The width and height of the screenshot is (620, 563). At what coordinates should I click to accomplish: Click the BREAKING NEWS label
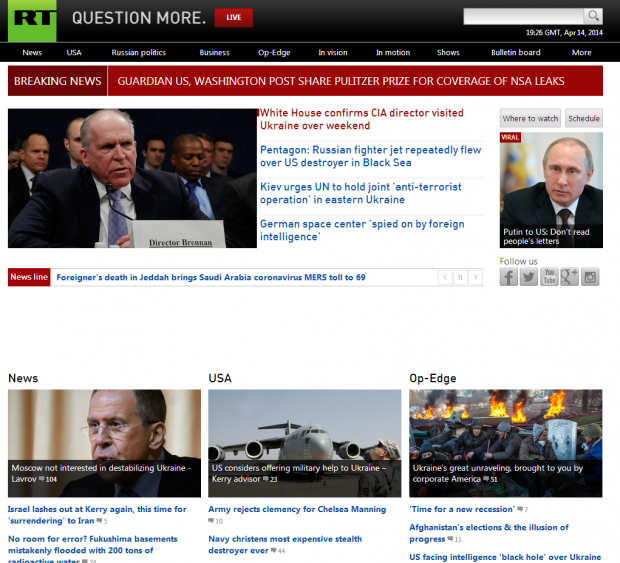(x=58, y=81)
